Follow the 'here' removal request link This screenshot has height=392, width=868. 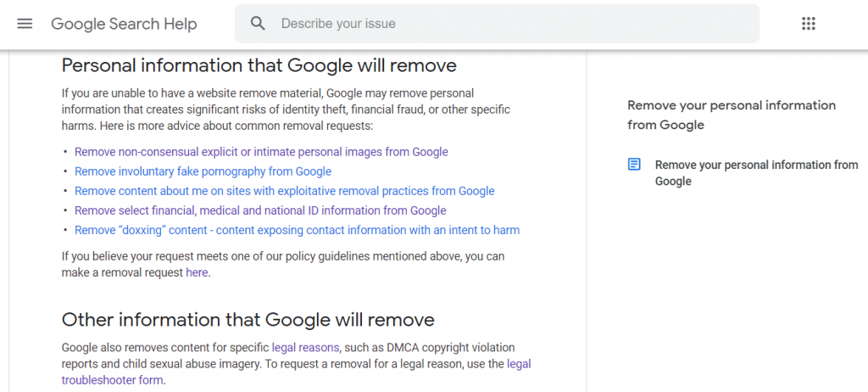tap(197, 273)
